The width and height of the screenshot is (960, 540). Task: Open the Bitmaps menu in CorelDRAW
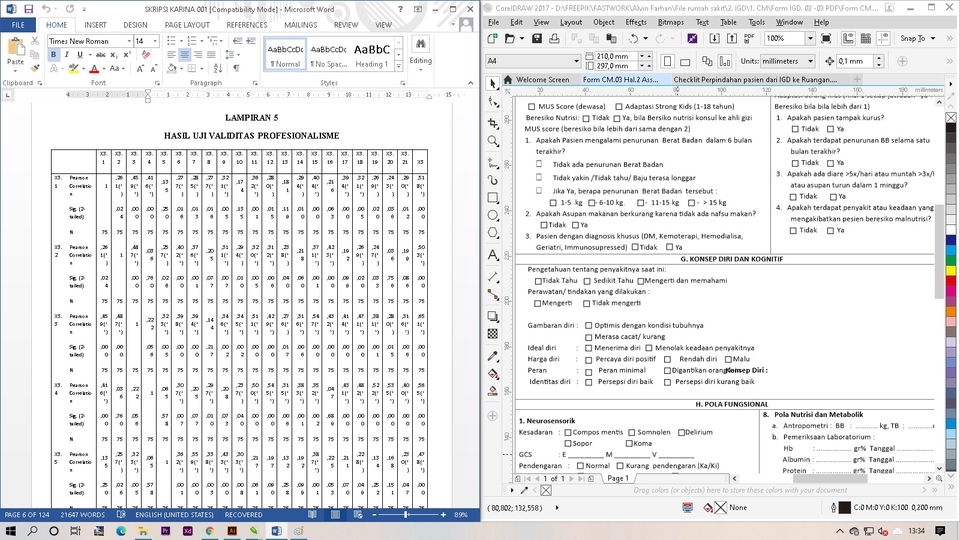click(x=670, y=22)
